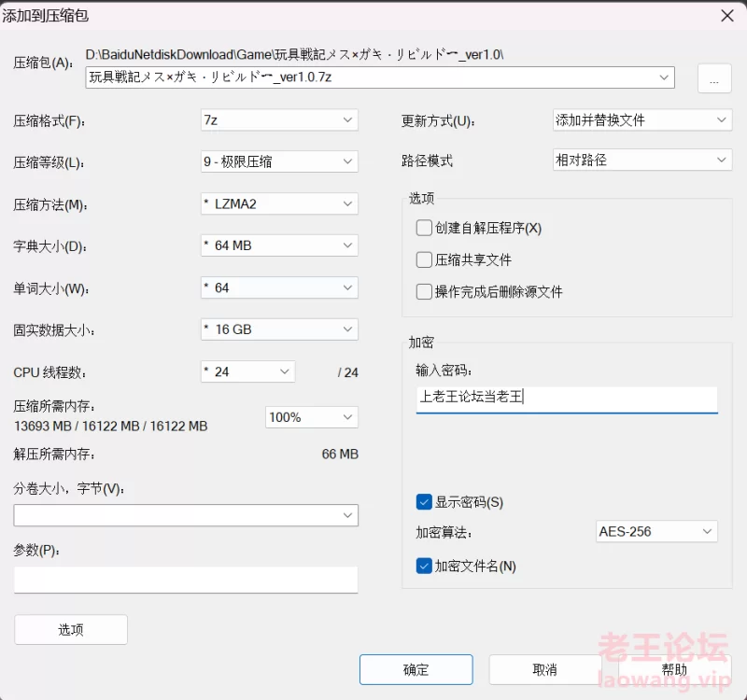Viewport: 747px width, 700px height.
Task: Click the 确定 button
Action: point(416,669)
